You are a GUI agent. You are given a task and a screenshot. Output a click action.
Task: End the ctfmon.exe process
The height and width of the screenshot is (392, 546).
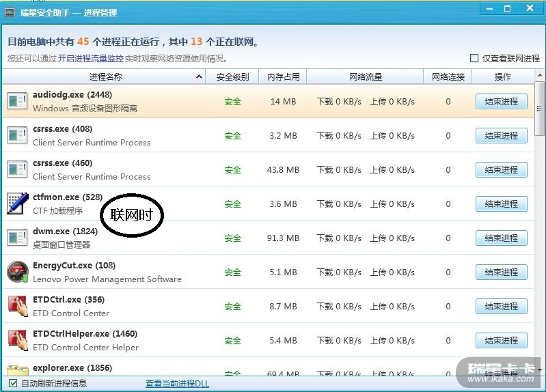502,204
